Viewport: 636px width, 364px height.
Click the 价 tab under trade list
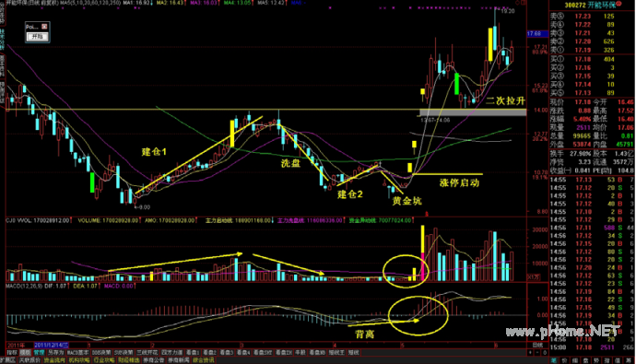click(564, 360)
